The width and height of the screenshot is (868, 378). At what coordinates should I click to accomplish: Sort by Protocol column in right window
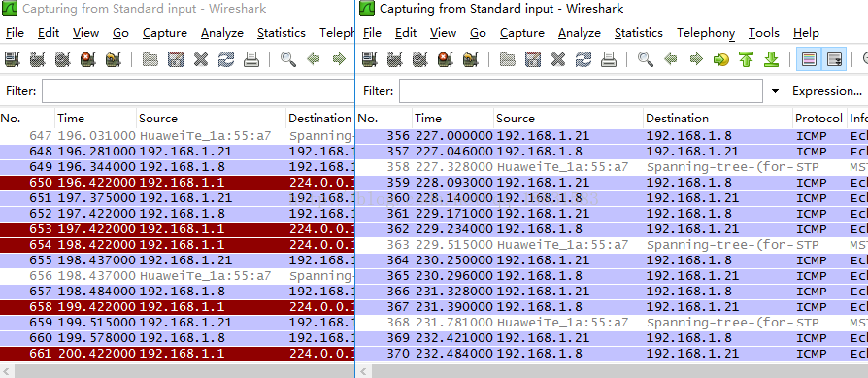[x=819, y=118]
